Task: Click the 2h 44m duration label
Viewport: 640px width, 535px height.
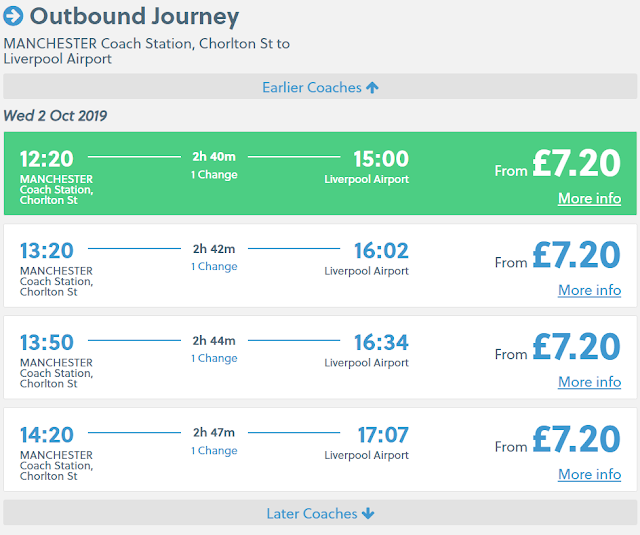Action: (214, 341)
